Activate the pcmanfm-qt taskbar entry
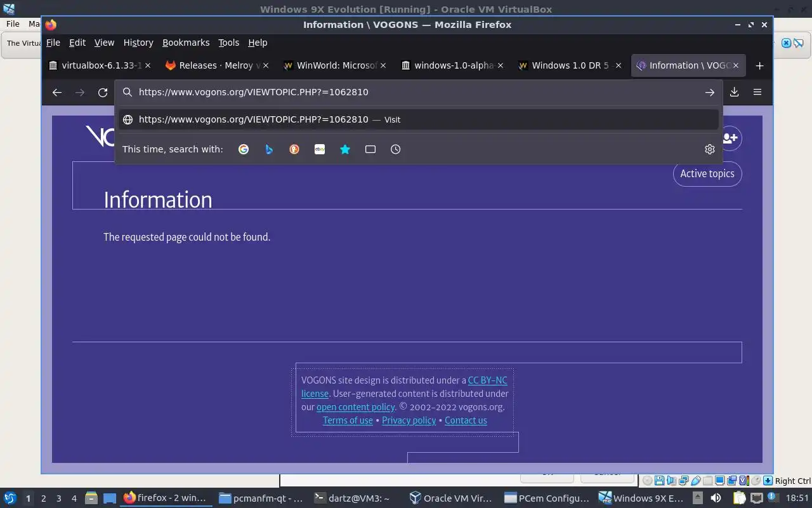 261,498
